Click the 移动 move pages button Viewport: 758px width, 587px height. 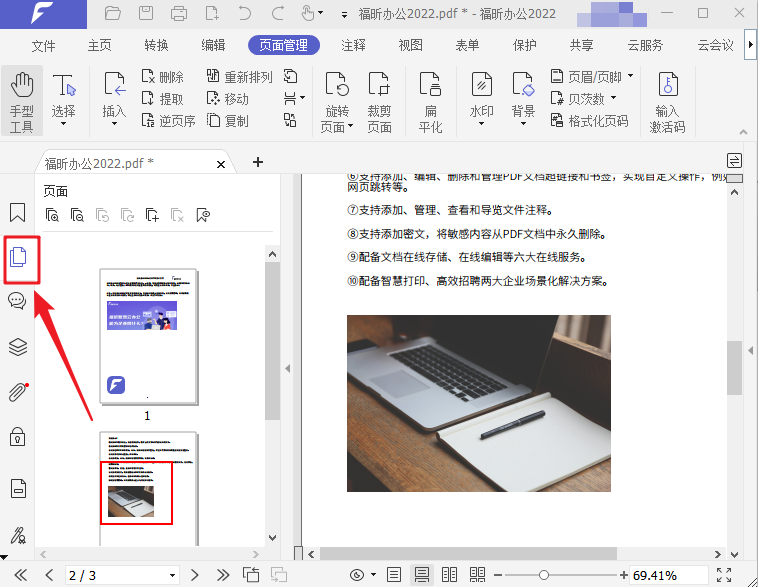(x=228, y=99)
